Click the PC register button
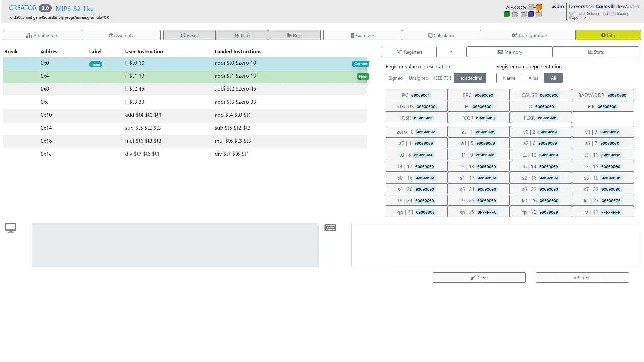The width and height of the screenshot is (644, 362). tap(417, 95)
